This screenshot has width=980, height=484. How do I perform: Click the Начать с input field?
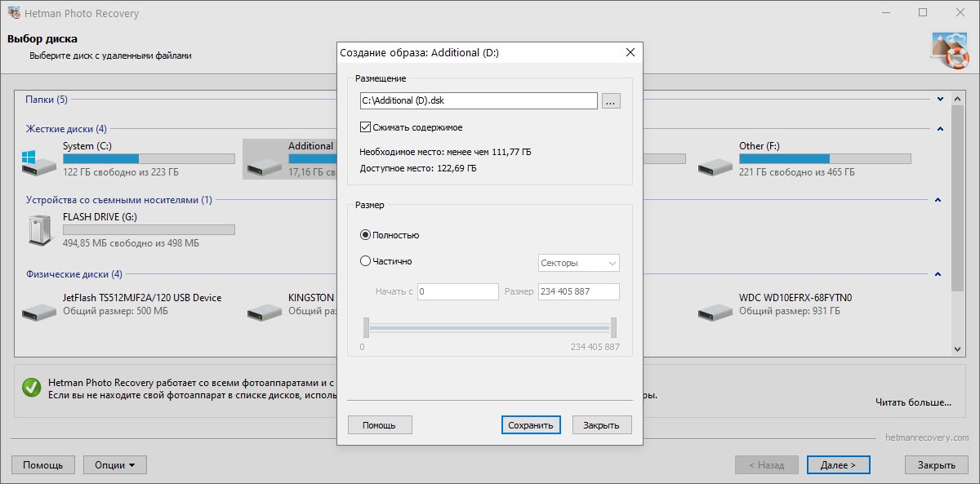[x=458, y=291]
